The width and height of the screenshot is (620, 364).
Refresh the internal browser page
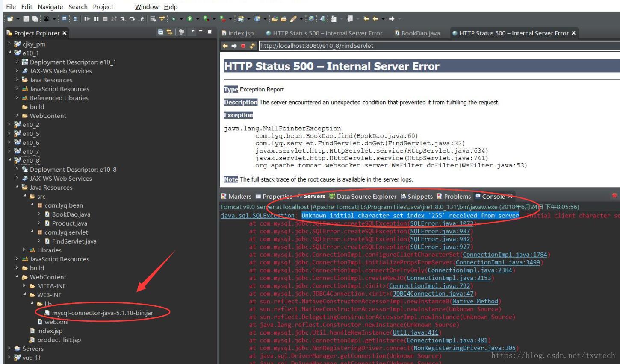click(x=252, y=46)
